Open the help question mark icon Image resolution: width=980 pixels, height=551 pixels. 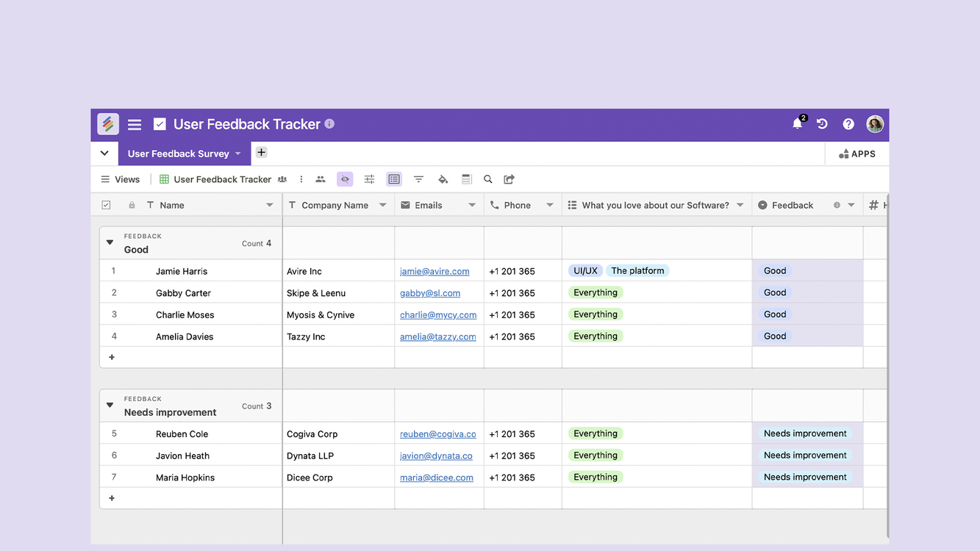click(x=848, y=124)
